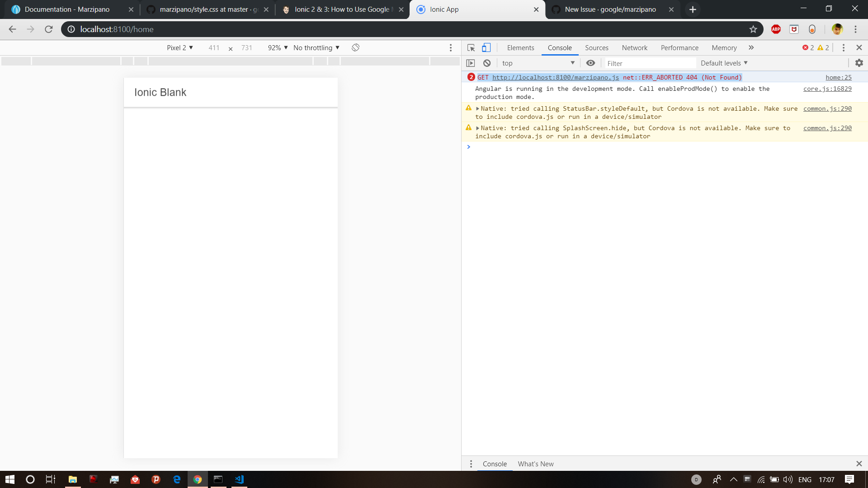
Task: Click the console Filter input field
Action: [x=651, y=63]
